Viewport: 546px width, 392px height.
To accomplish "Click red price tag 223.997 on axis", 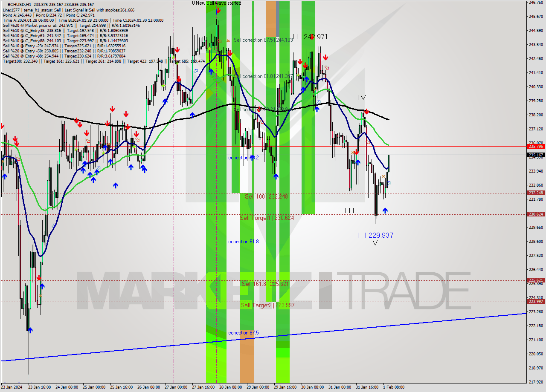I will click(536, 302).
